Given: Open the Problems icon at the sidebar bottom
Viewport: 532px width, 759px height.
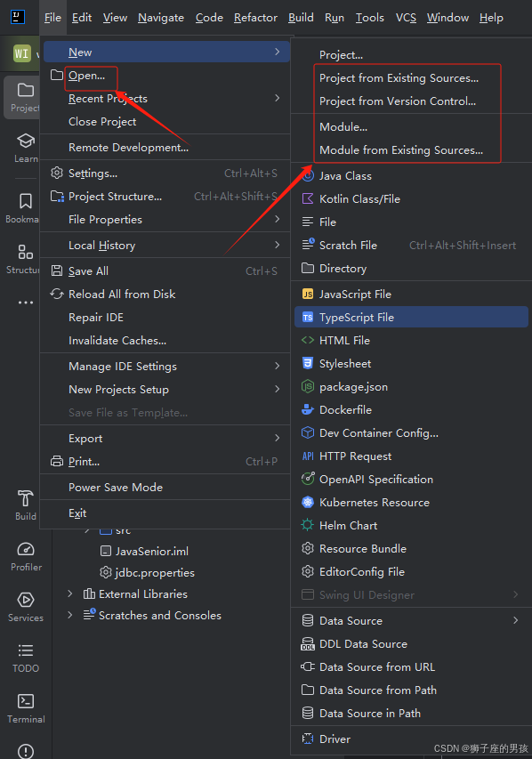Looking at the screenshot, I should click(x=26, y=751).
